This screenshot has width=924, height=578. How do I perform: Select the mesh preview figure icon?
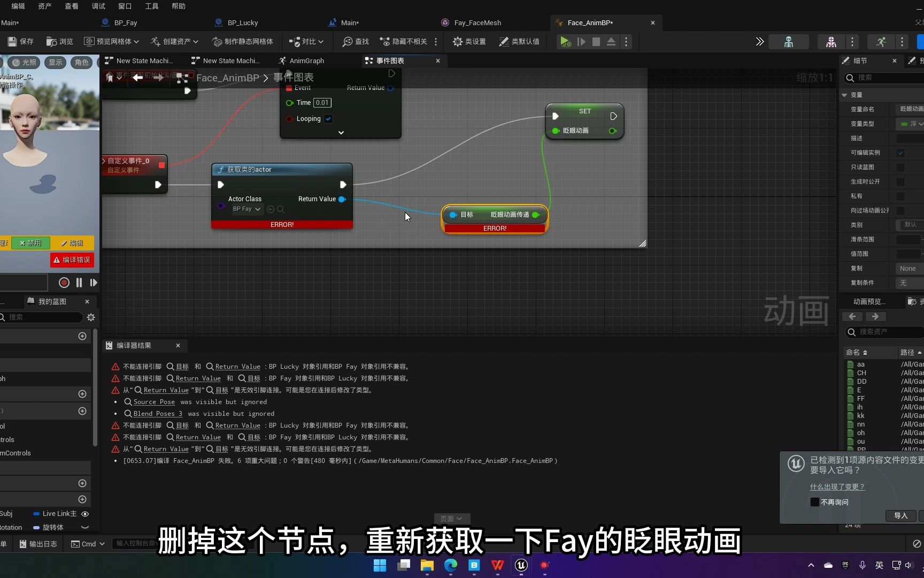pyautogui.click(x=830, y=41)
